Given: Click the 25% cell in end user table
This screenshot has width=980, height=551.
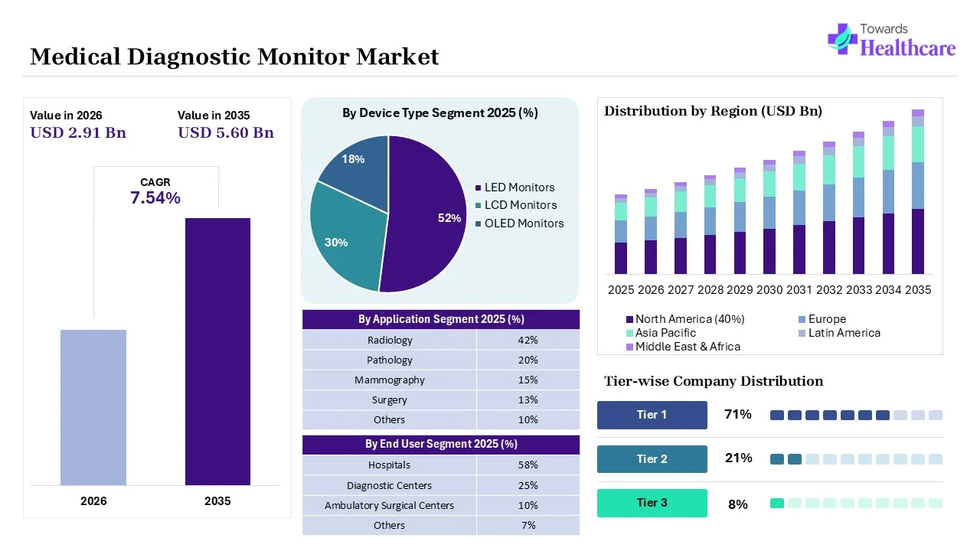Looking at the screenshot, I should (528, 485).
